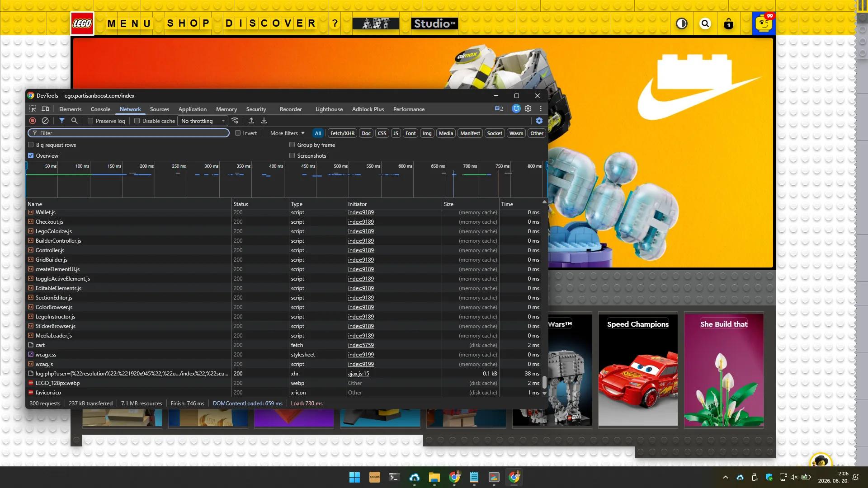
Task: Open the SHOP menu on LEGO site
Action: (189, 23)
